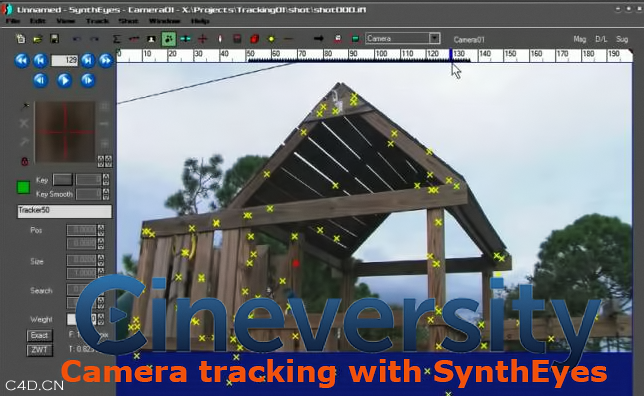Viewport: 644px width, 396px height.
Task: Click the small red pin toolbar icon
Action: coord(220,39)
